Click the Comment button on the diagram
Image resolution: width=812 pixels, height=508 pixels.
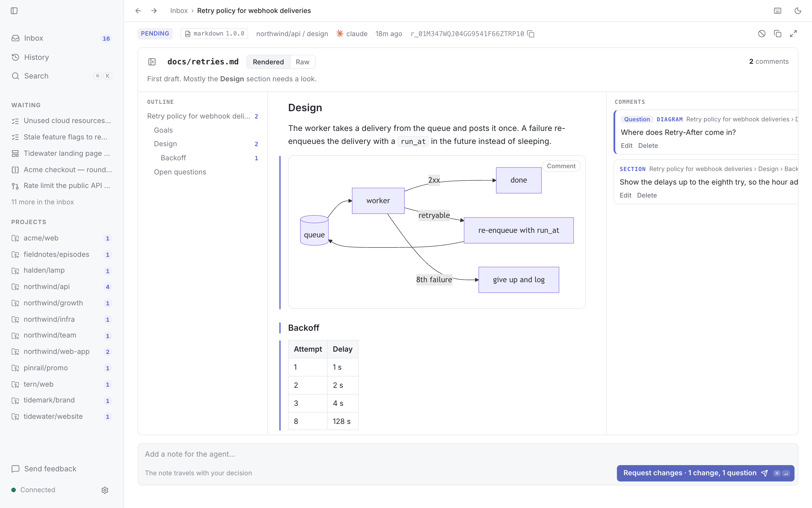(x=561, y=166)
